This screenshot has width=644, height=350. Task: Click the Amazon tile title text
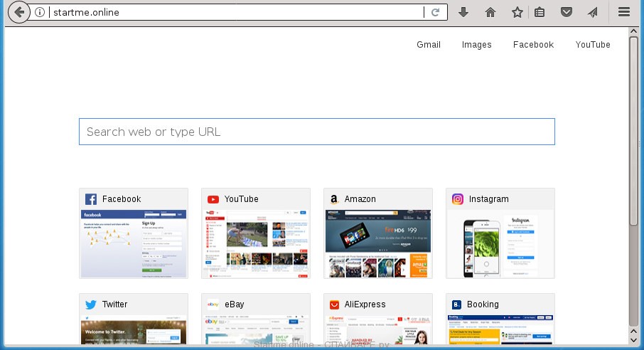click(x=360, y=199)
